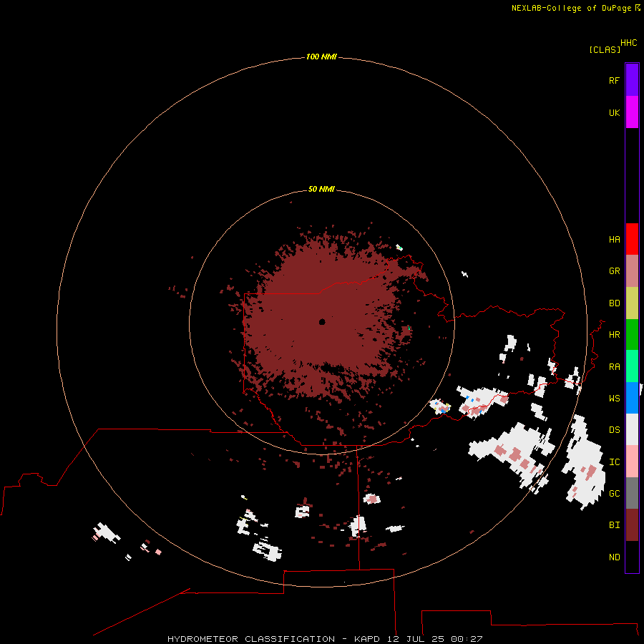Click the DS legend label text

614,430
